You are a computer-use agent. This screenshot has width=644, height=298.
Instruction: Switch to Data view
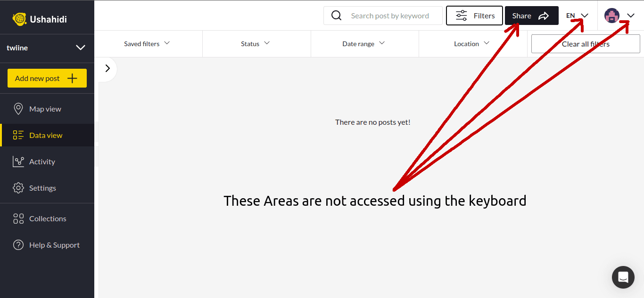click(x=46, y=135)
